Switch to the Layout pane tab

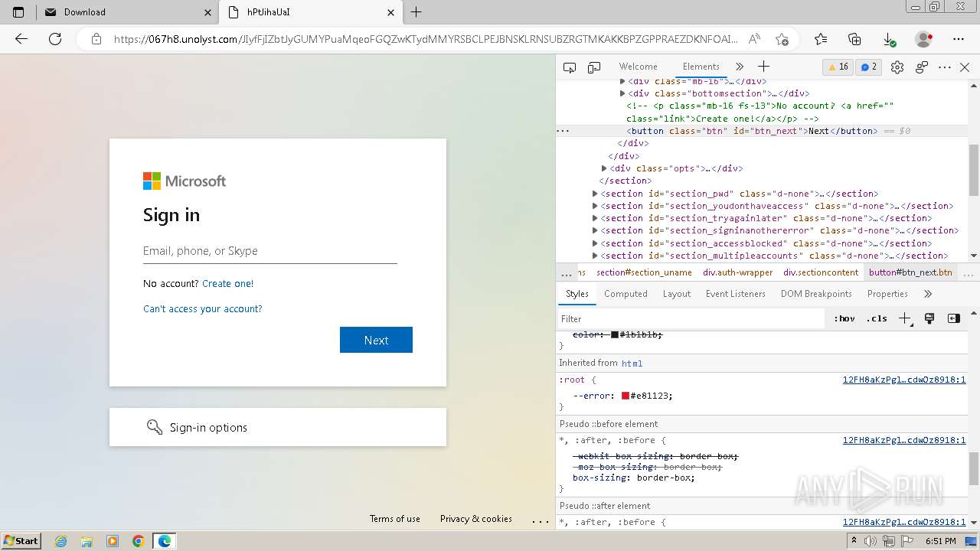pos(677,294)
